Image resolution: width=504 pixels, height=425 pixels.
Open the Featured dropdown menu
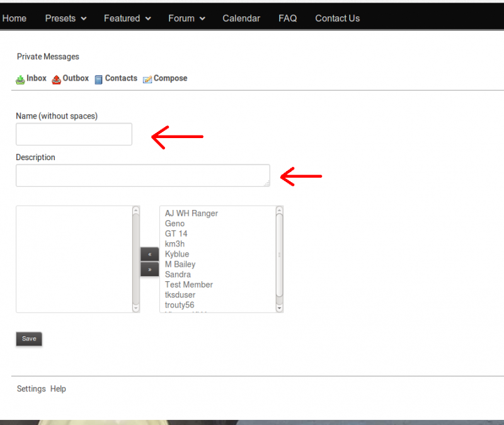pos(127,18)
